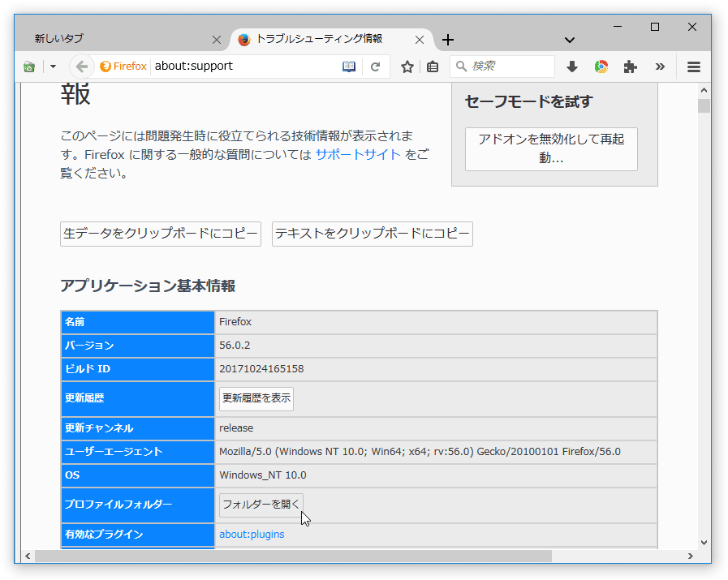Focus the 検索 search field
728x580 pixels.
point(502,67)
